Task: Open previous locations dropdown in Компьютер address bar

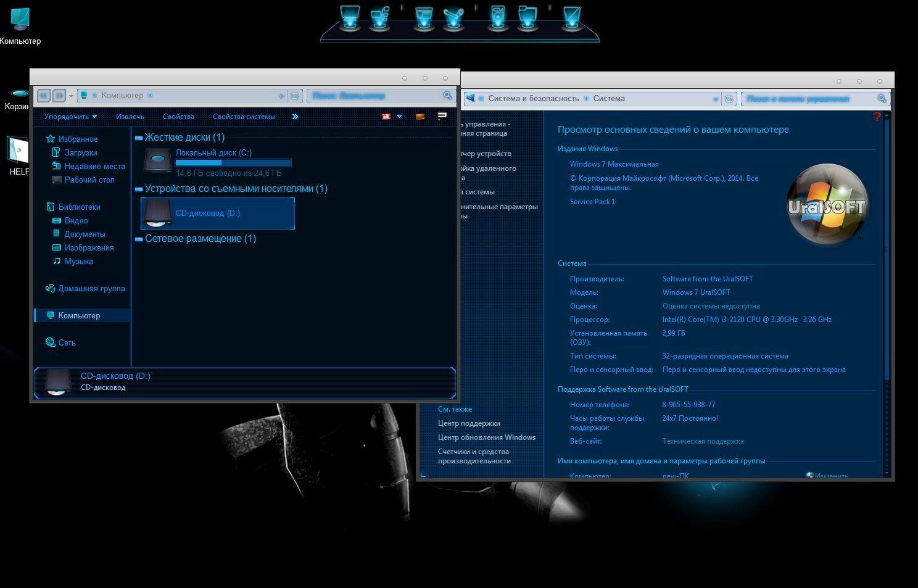Action: [x=281, y=96]
